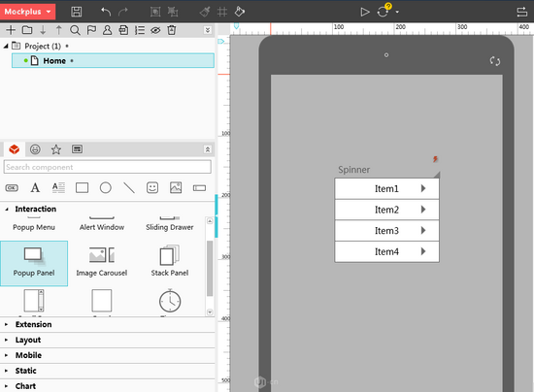Open the Mockplus main menu dropdown
The height and width of the screenshot is (392, 534).
coord(27,12)
